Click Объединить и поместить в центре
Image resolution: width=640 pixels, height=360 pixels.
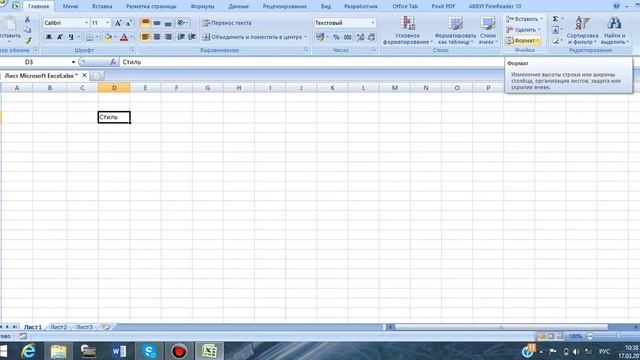[255, 37]
